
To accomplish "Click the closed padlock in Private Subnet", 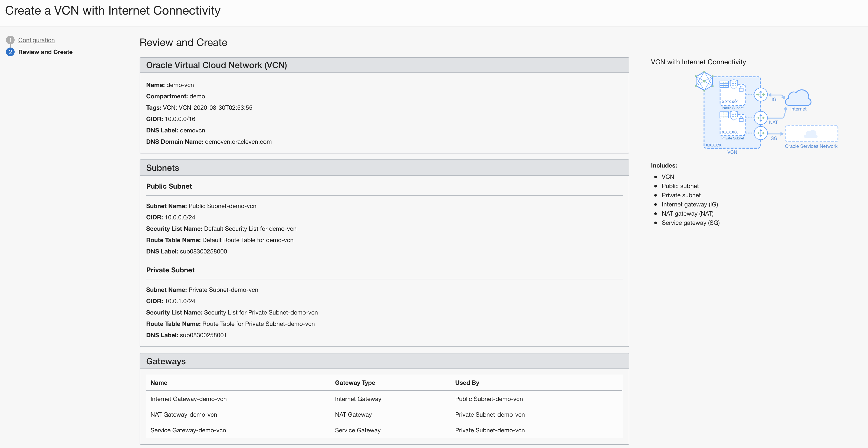I will coord(741,119).
